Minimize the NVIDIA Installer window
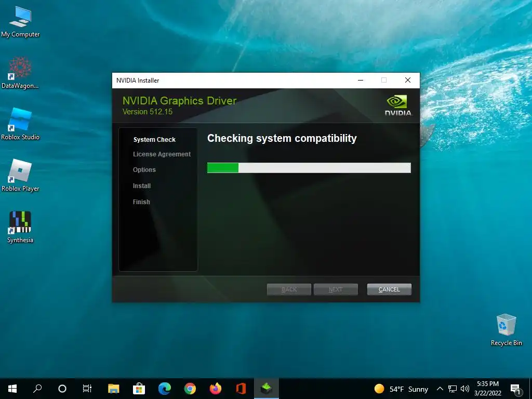 (361, 81)
